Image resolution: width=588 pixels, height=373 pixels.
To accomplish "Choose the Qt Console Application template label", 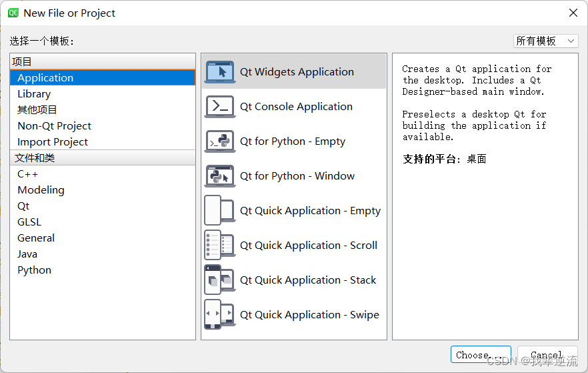I will (x=296, y=107).
